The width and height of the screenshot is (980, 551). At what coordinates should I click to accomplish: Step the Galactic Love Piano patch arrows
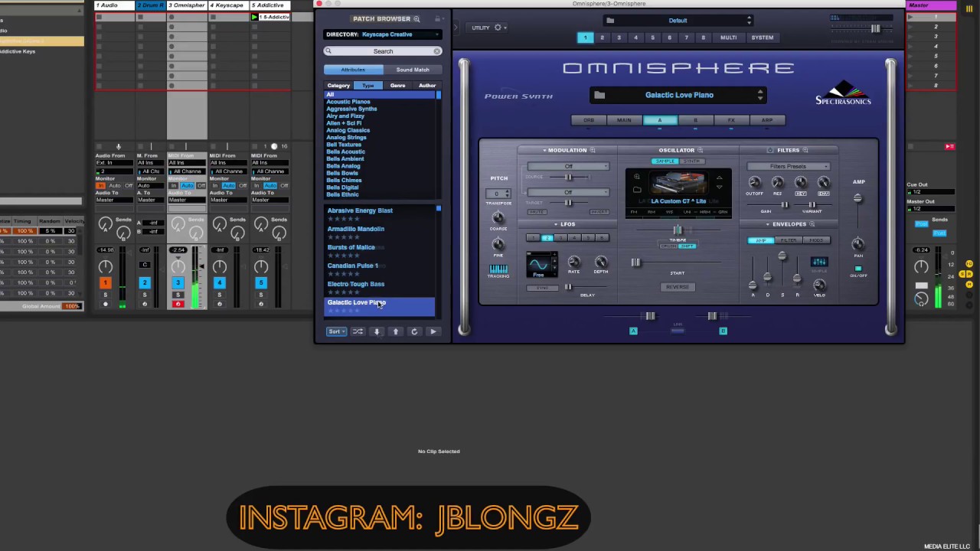[x=760, y=95]
